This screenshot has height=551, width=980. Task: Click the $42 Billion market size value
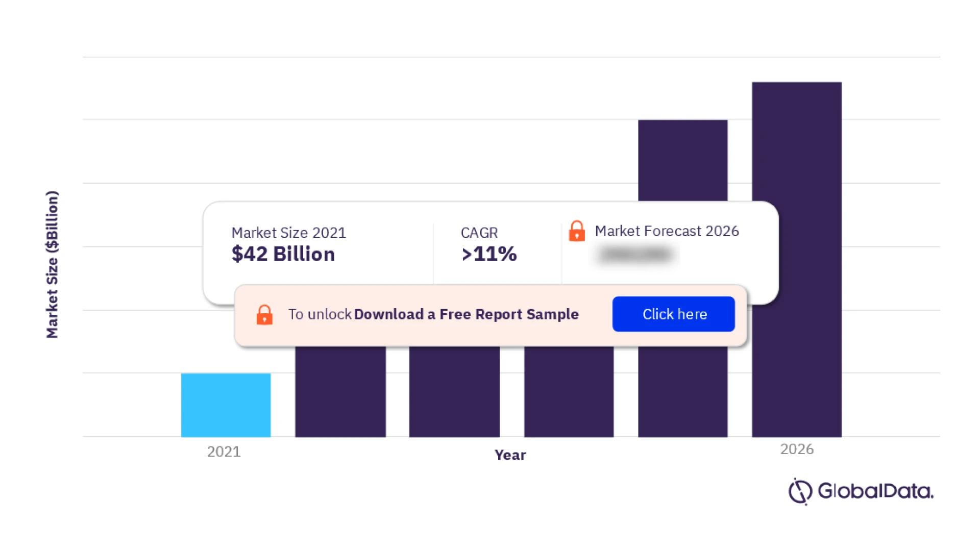[283, 254]
